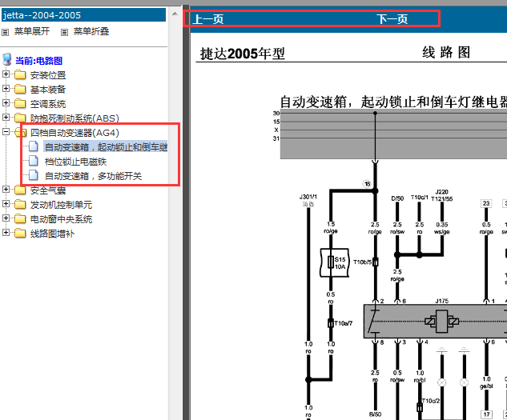Screen dimensions: 507x420
Task: Click the page icon for 档位锁止电磁铁
Action: (34, 161)
